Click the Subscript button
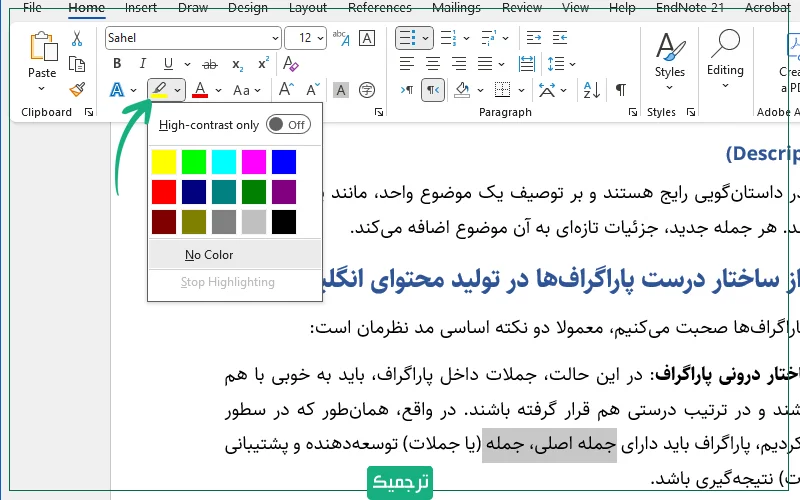 tap(237, 64)
